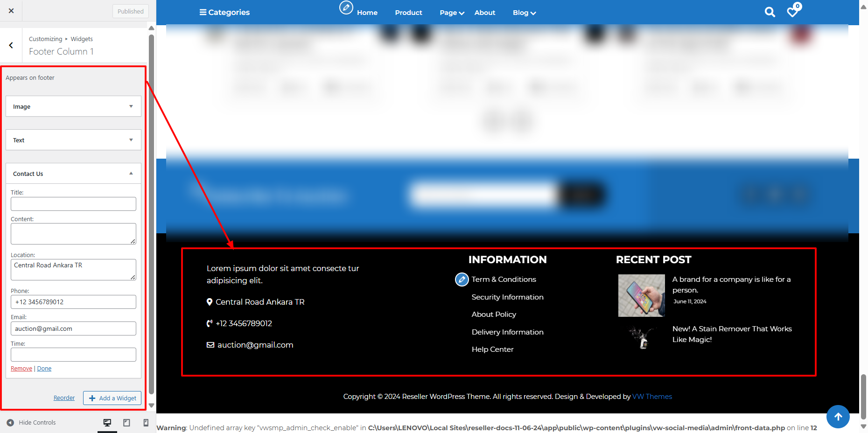Expand the Text widget
Image resolution: width=868 pixels, height=433 pixels.
pyautogui.click(x=73, y=140)
